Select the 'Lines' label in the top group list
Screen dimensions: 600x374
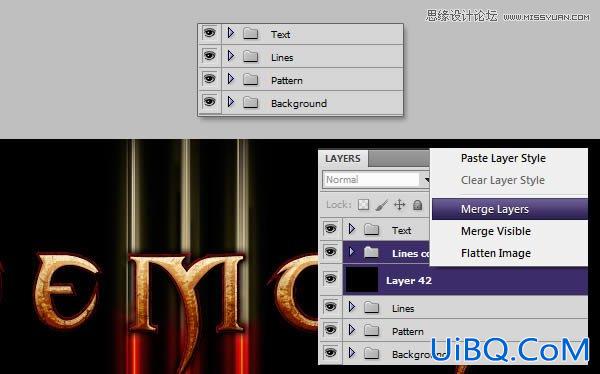coord(282,57)
